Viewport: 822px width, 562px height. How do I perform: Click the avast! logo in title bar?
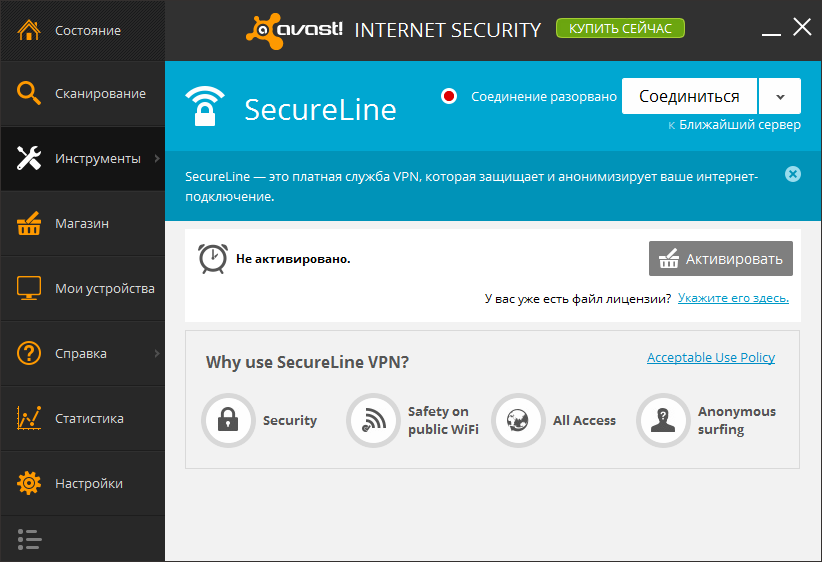(294, 30)
